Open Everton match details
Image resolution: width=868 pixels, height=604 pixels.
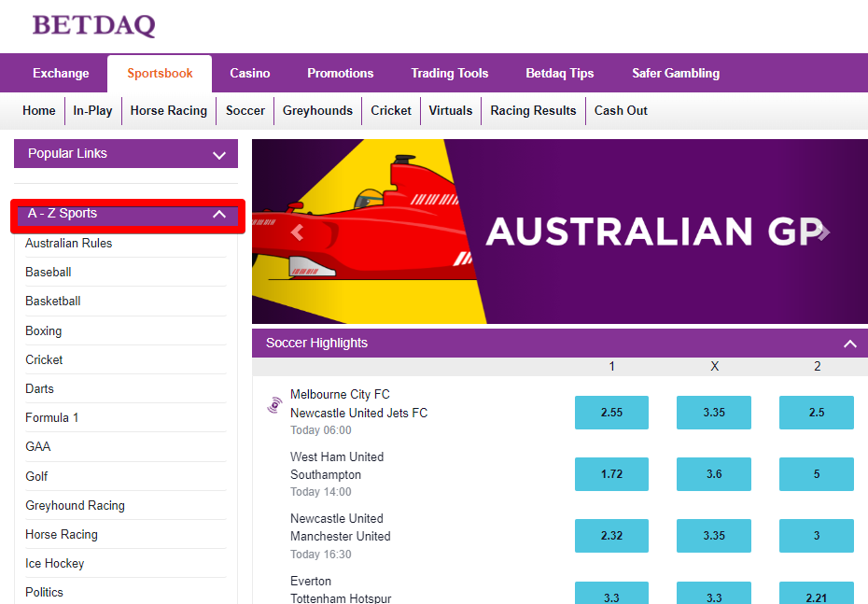(341, 589)
